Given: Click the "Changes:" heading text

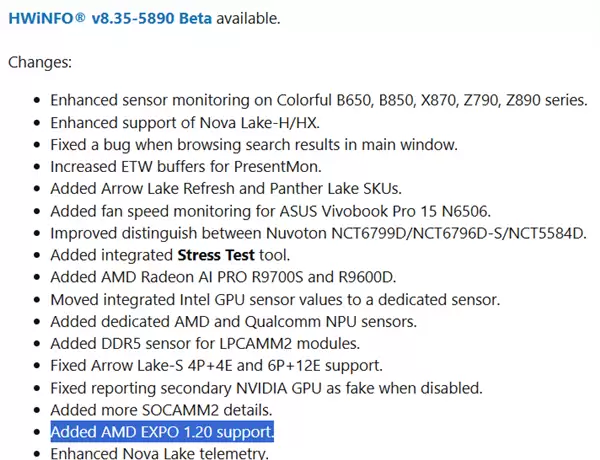Looking at the screenshot, I should (42, 62).
